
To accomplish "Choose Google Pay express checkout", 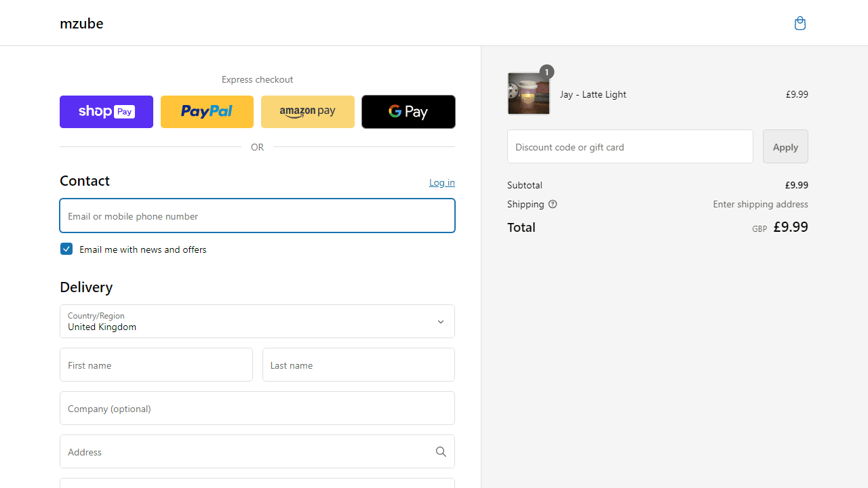I will [408, 112].
